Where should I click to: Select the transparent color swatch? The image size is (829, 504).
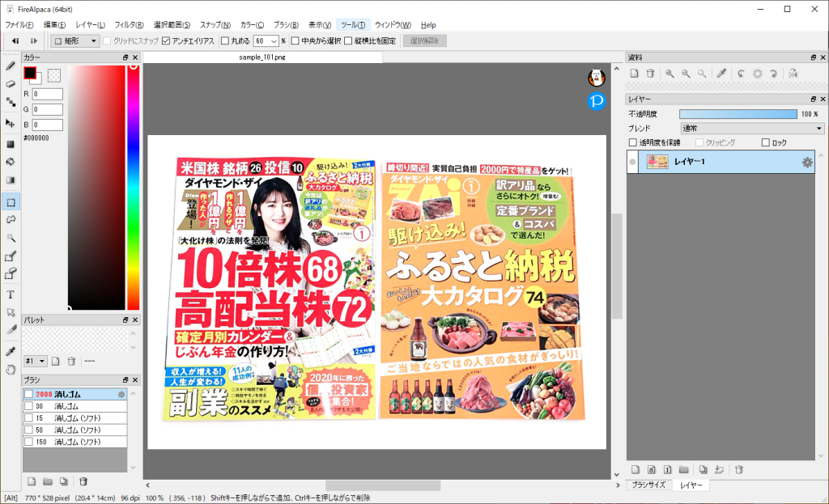54,75
